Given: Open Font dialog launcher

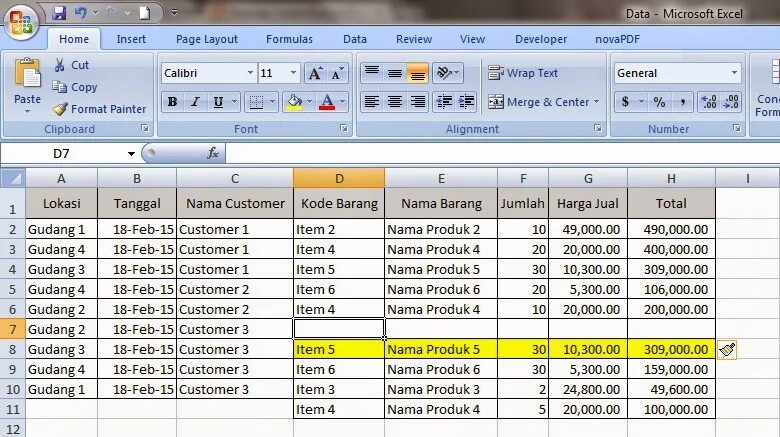Looking at the screenshot, I should click(x=344, y=128).
